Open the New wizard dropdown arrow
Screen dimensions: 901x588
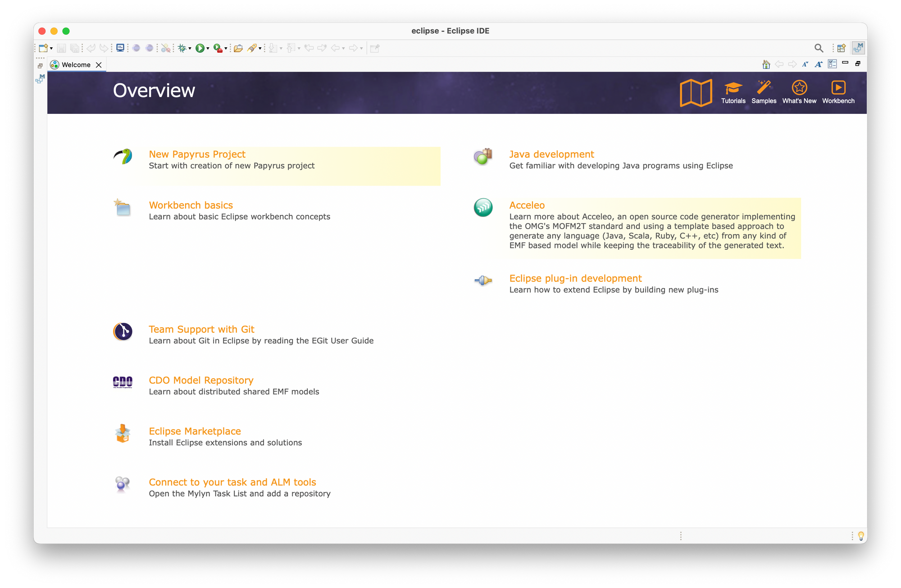(51, 49)
